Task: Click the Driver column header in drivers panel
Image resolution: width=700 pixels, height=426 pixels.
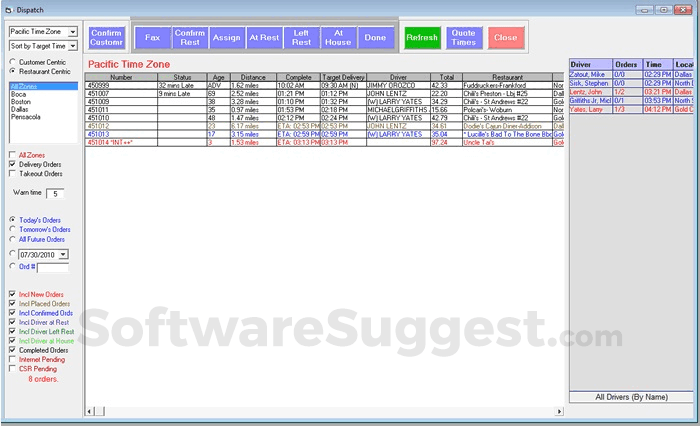Action: tap(590, 64)
